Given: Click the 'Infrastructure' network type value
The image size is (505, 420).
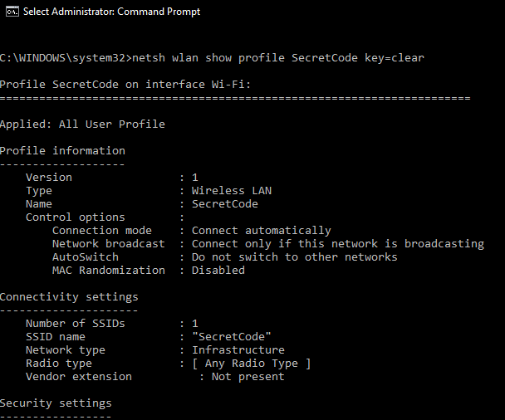Looking at the screenshot, I should point(238,349).
